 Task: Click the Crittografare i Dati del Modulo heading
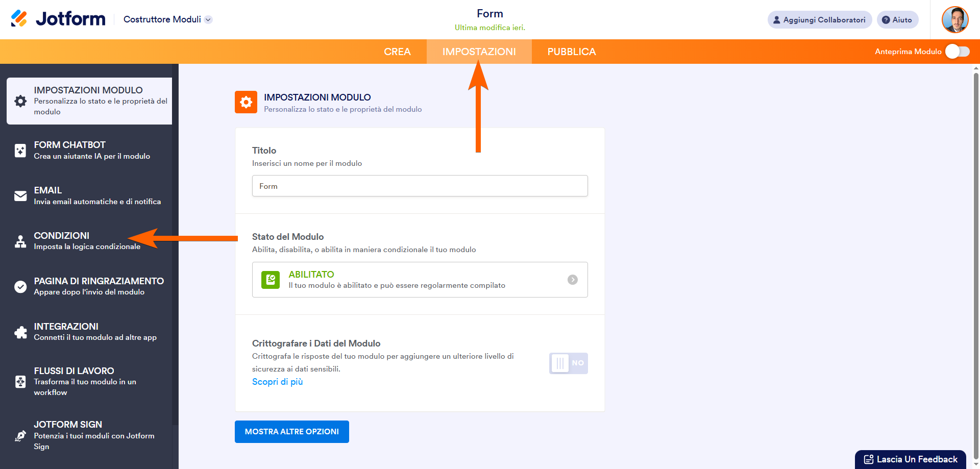[316, 343]
